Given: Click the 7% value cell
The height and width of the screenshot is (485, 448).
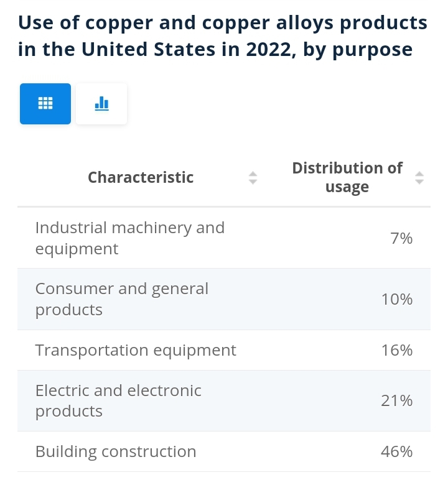Looking at the screenshot, I should [401, 238].
